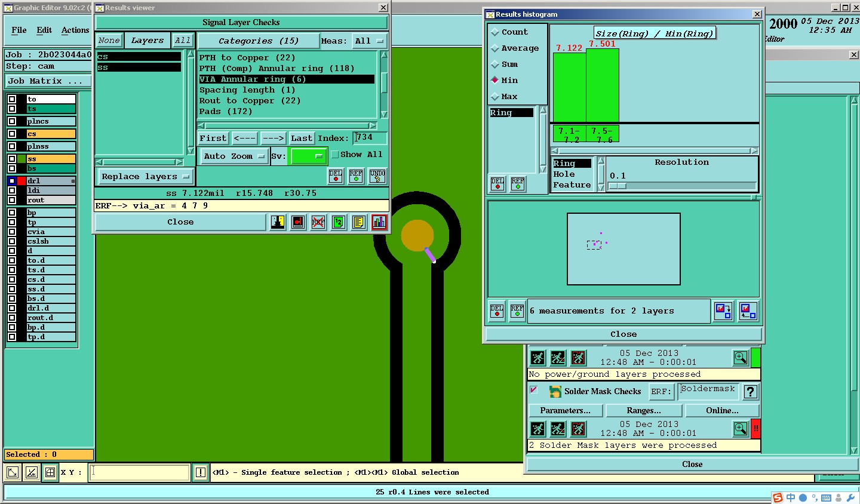Click the UNDO icon in Results viewer
860x504 pixels.
[377, 176]
